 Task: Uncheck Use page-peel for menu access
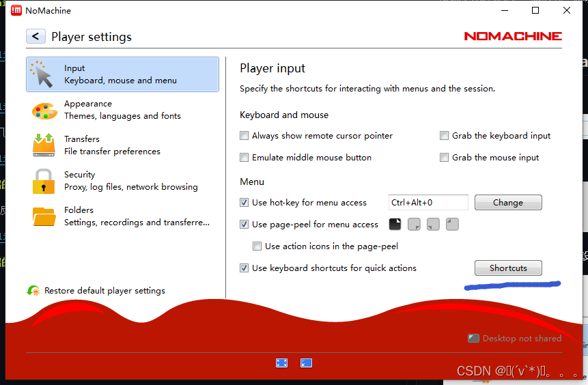point(244,224)
